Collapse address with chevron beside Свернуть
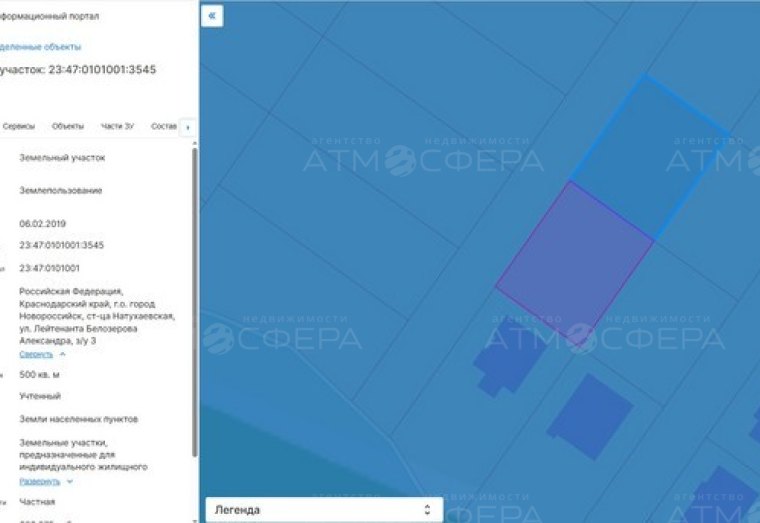Image resolution: width=760 pixels, height=523 pixels. pyautogui.click(x=63, y=354)
